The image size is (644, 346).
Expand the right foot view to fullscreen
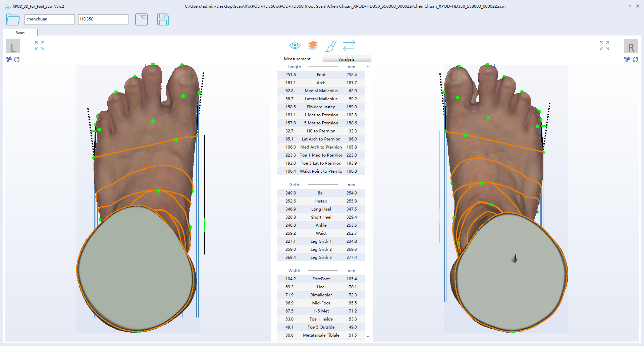(604, 46)
